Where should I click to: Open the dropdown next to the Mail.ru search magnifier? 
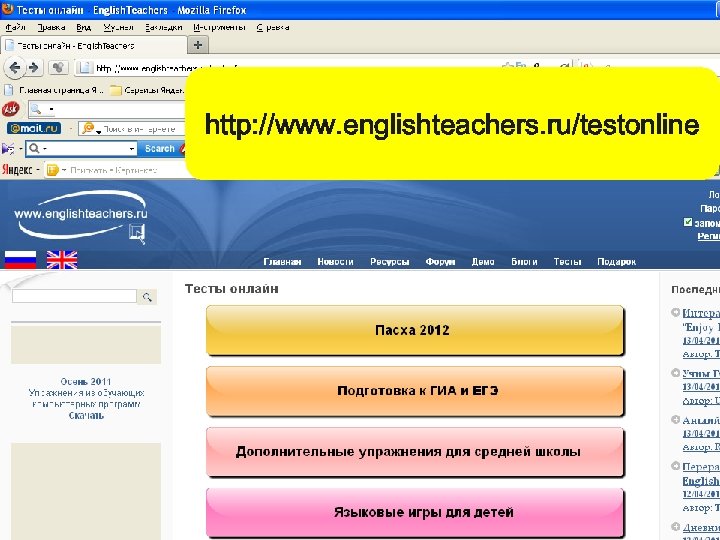pos(98,131)
